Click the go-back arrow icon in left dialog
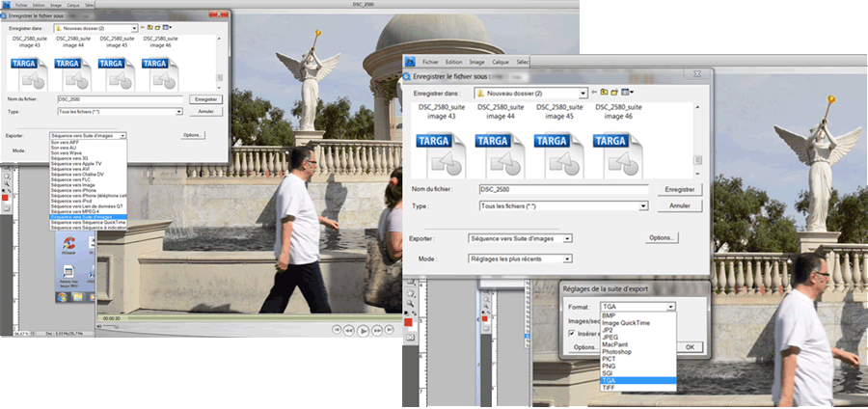The image size is (868, 409). tap(144, 28)
